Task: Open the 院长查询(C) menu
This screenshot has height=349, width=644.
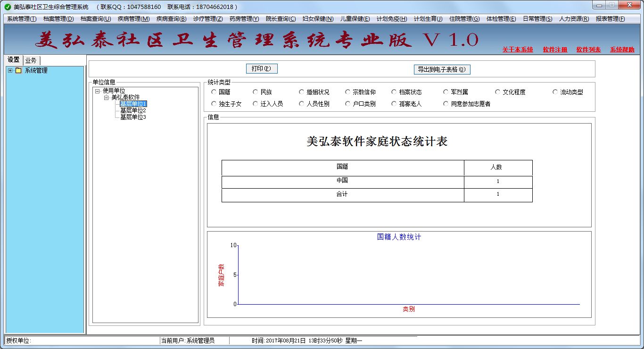Action: click(281, 19)
